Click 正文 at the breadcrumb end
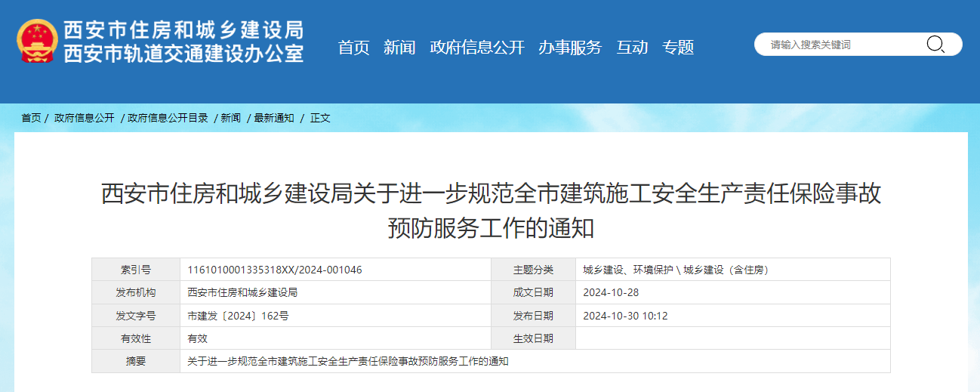Screen dimensions: 980x392 pos(320,118)
